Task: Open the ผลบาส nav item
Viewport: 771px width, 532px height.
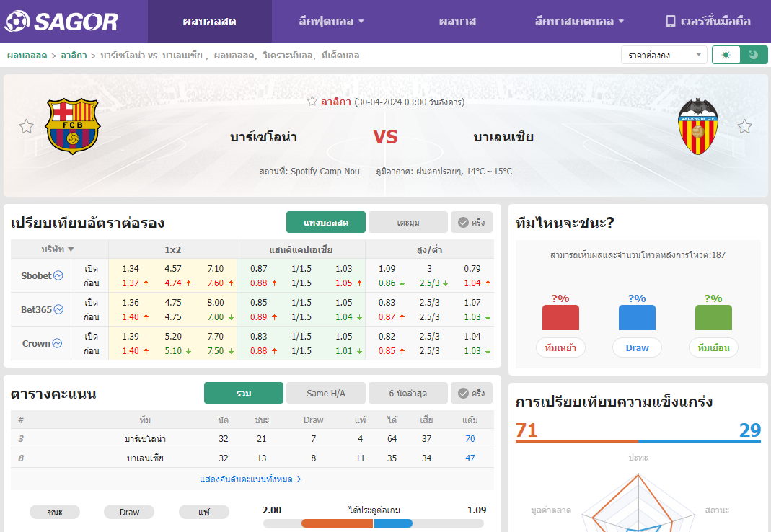Action: click(x=457, y=21)
